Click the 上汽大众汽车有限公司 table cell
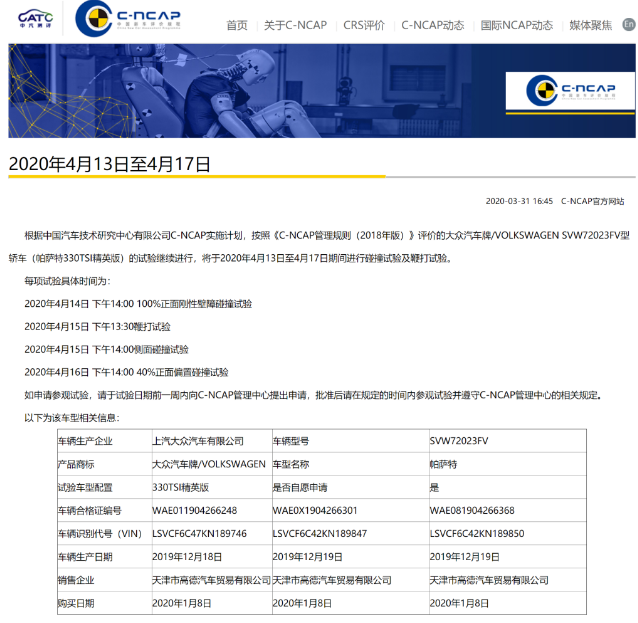 pyautogui.click(x=212, y=441)
